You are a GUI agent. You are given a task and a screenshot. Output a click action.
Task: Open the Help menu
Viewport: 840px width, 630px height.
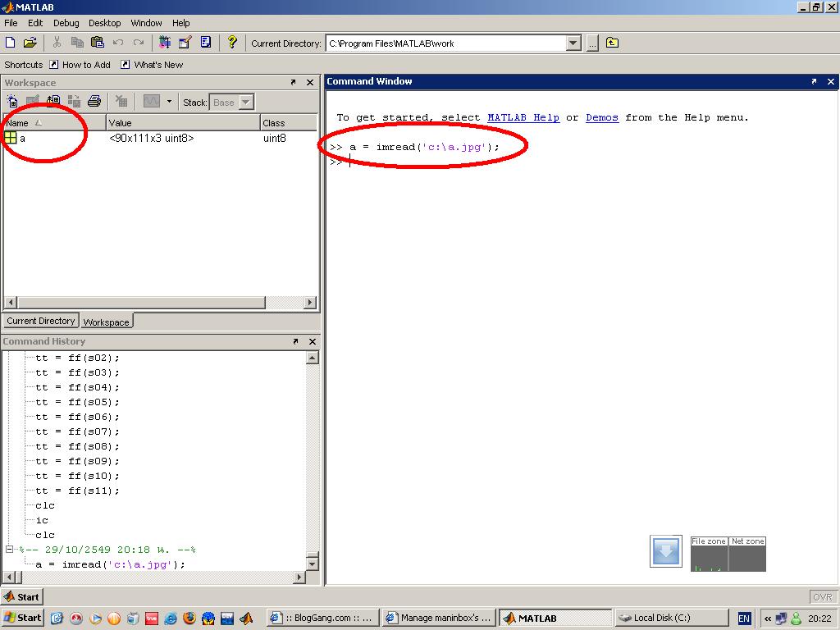tap(181, 23)
